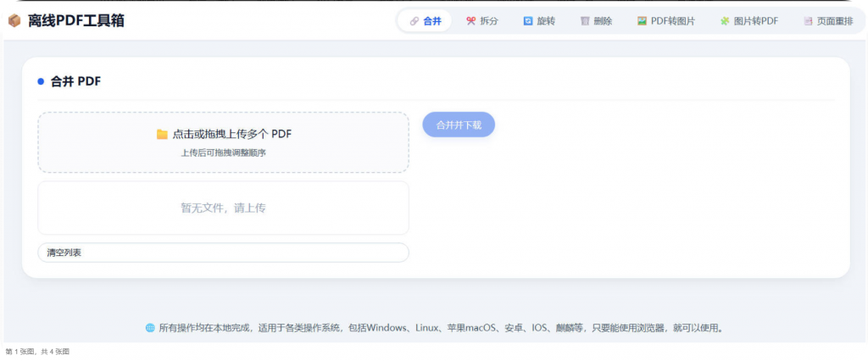This screenshot has width=868, height=361.
Task: Open the 拆分 tab
Action: point(482,21)
